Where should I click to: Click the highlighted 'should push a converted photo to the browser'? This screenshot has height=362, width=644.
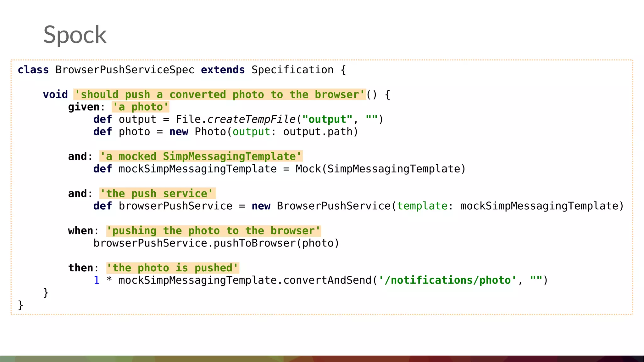[220, 94]
